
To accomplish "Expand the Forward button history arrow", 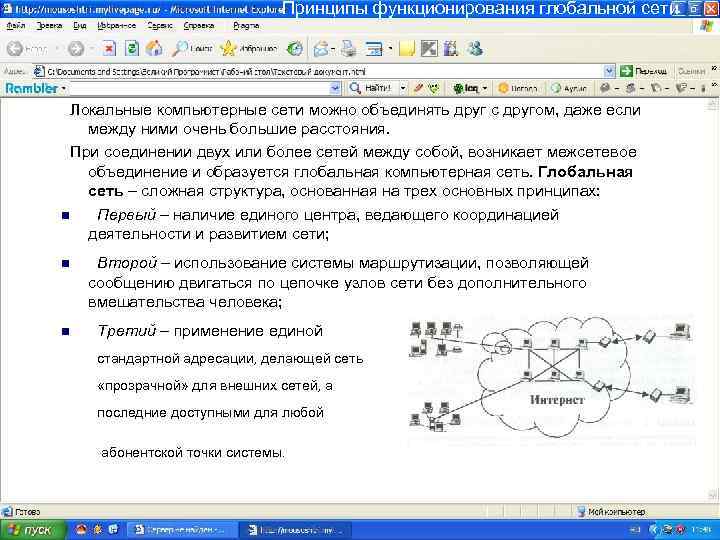I will tap(92, 49).
